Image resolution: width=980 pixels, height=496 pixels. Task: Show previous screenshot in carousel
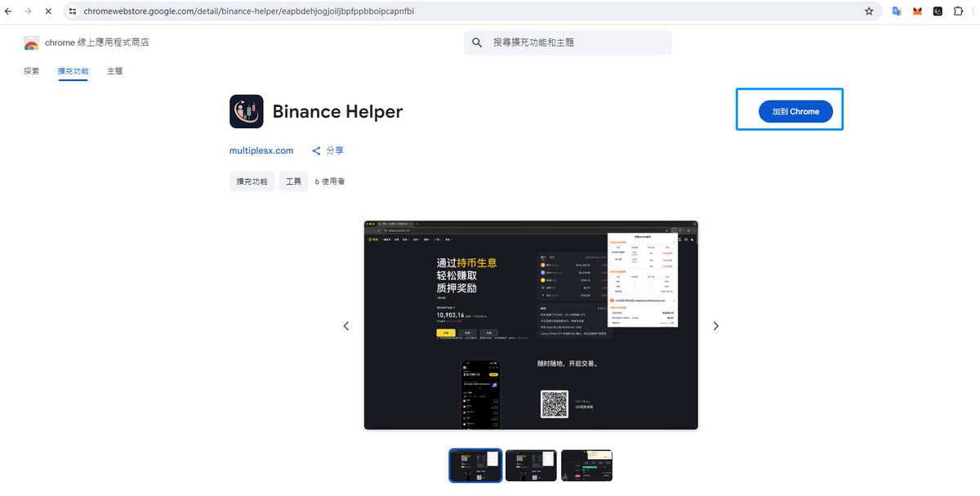pyautogui.click(x=345, y=326)
